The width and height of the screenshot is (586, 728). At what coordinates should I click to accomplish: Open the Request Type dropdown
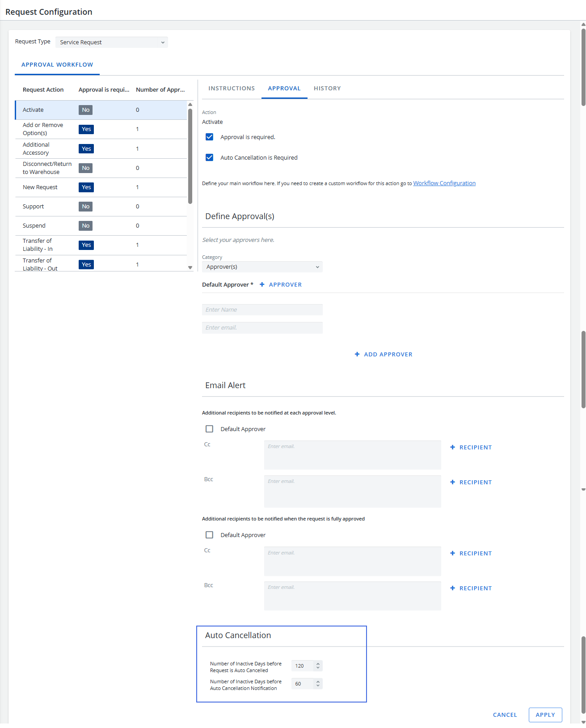[x=111, y=42]
